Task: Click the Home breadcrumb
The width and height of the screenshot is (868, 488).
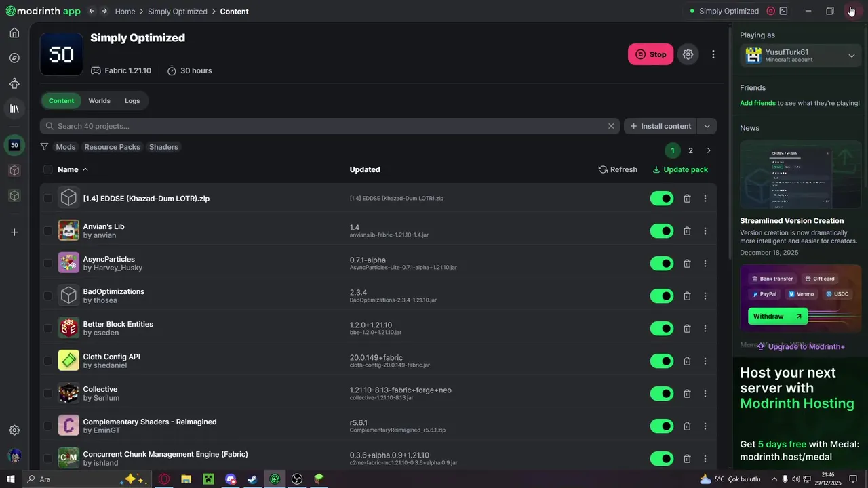Action: (x=125, y=12)
